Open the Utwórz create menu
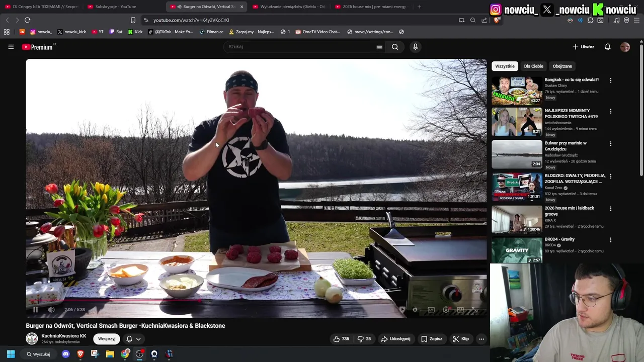 pos(584,47)
